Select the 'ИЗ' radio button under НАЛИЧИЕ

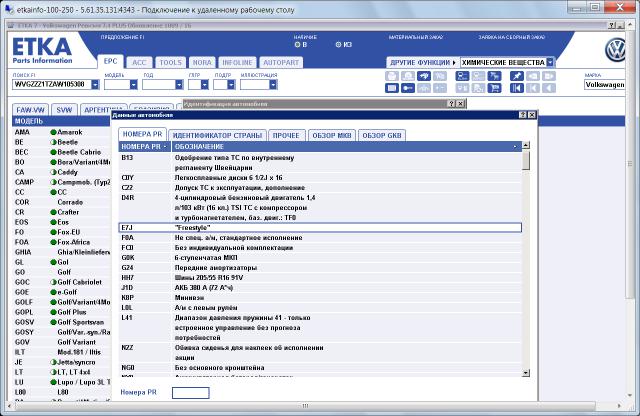coord(338,44)
